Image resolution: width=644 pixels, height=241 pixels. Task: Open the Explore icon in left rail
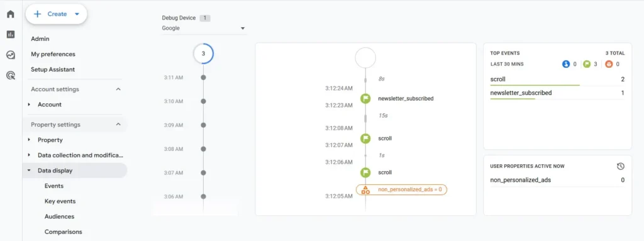tap(11, 55)
